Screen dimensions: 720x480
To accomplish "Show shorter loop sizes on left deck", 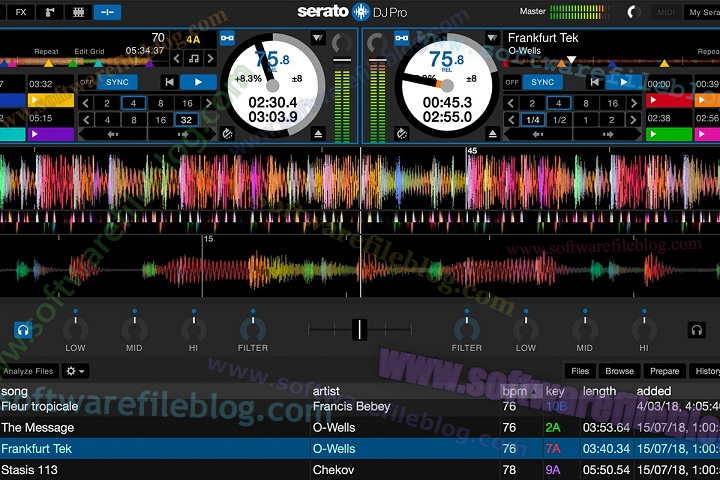I will (85, 103).
